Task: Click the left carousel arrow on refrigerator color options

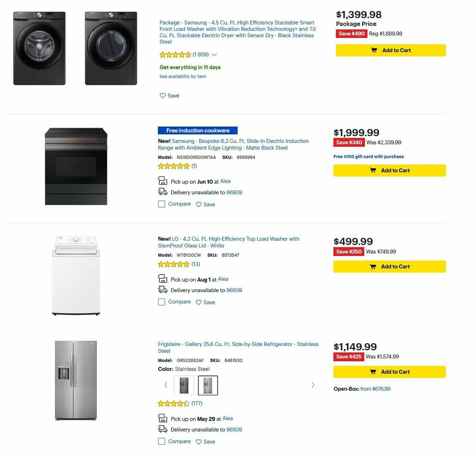Action: pyautogui.click(x=166, y=385)
